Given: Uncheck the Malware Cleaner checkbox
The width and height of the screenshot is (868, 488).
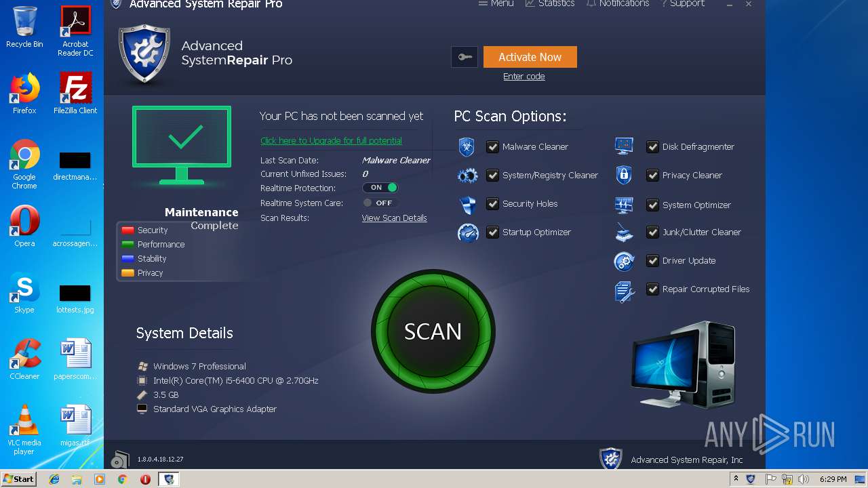Looking at the screenshot, I should click(492, 146).
